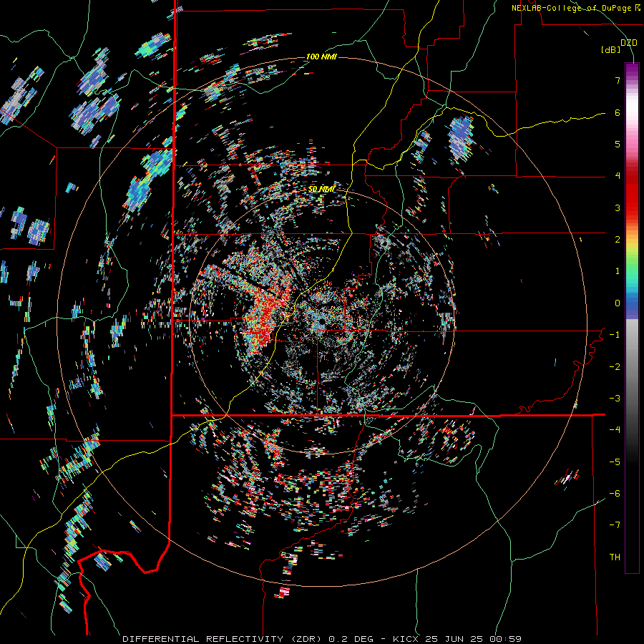Click the -7 value on the dB scale
Image resolution: width=644 pixels, height=644 pixels.
click(x=615, y=525)
